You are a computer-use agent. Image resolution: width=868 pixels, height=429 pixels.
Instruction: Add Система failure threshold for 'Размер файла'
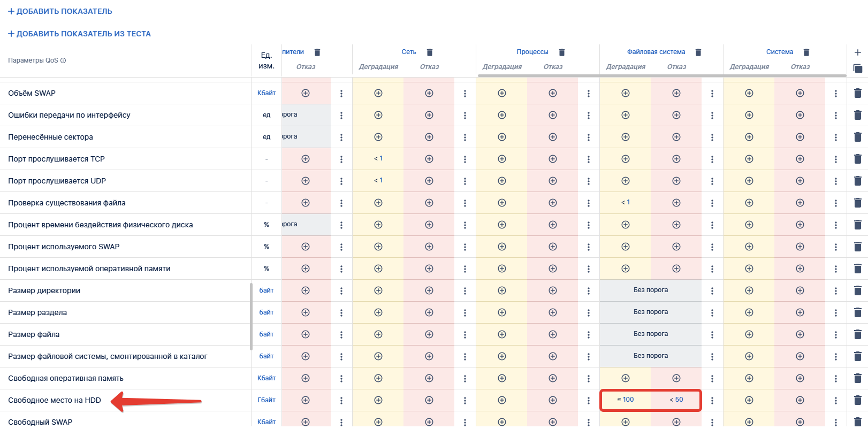(800, 334)
